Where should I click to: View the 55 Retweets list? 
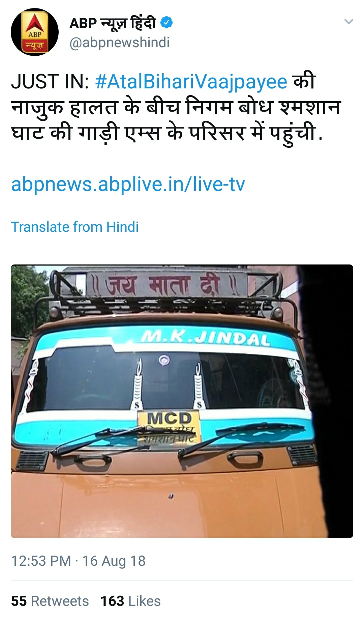click(50, 601)
